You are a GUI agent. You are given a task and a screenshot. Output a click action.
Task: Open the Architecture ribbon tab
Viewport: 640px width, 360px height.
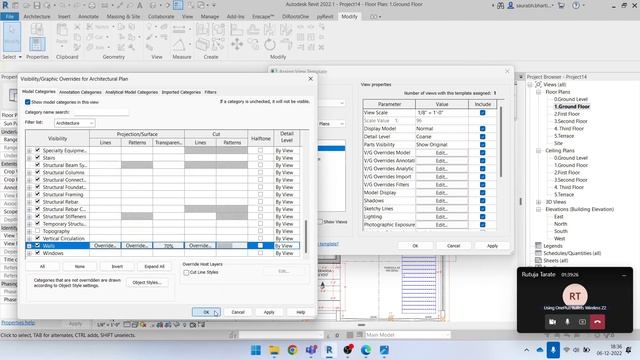coord(37,17)
